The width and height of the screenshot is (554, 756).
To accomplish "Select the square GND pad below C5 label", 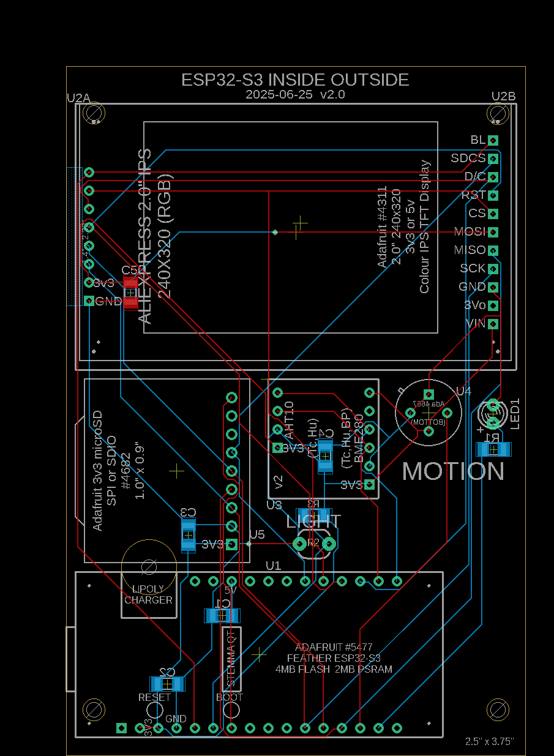I will 89,301.
